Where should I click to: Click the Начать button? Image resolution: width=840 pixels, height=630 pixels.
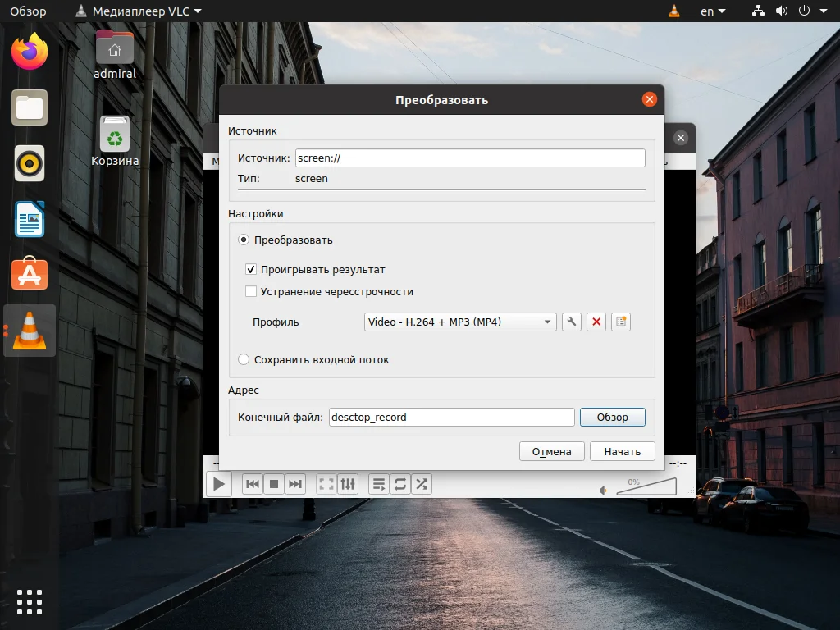(622, 450)
